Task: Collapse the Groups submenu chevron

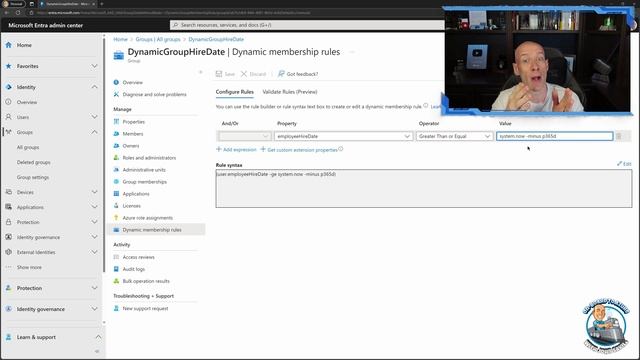Action: point(94,132)
